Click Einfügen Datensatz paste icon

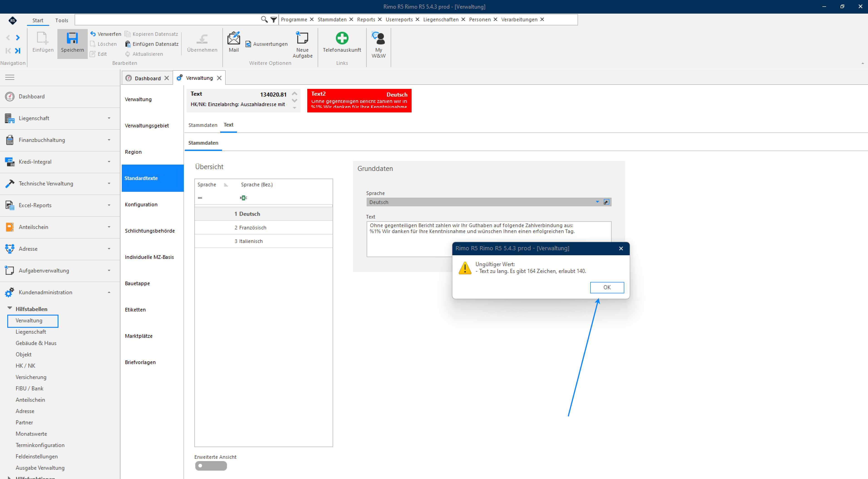(x=128, y=44)
